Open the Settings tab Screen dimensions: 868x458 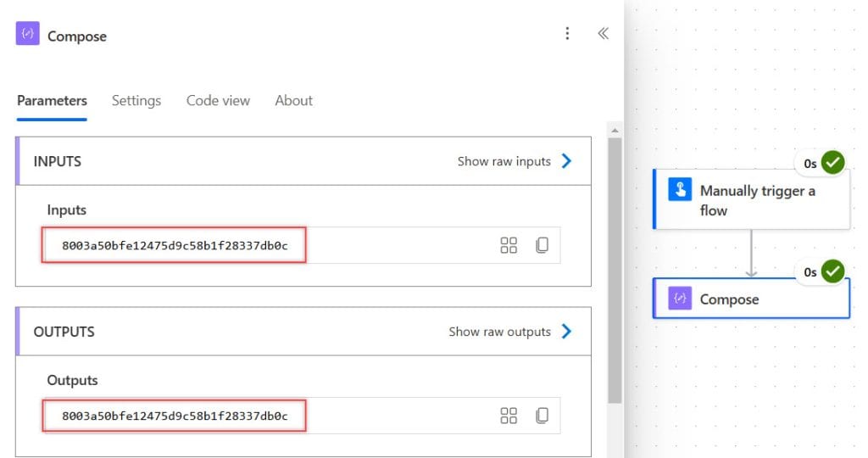(136, 101)
